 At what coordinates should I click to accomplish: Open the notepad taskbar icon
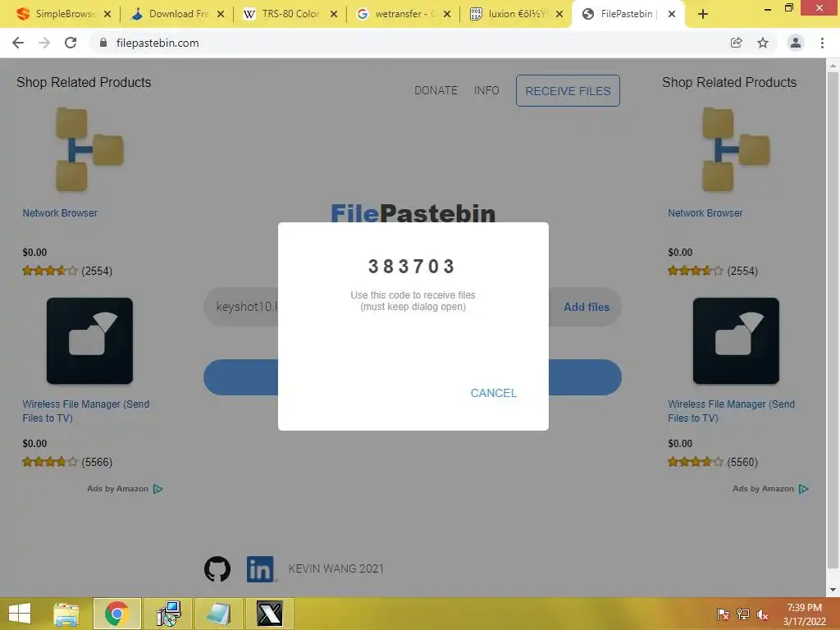[x=218, y=614]
